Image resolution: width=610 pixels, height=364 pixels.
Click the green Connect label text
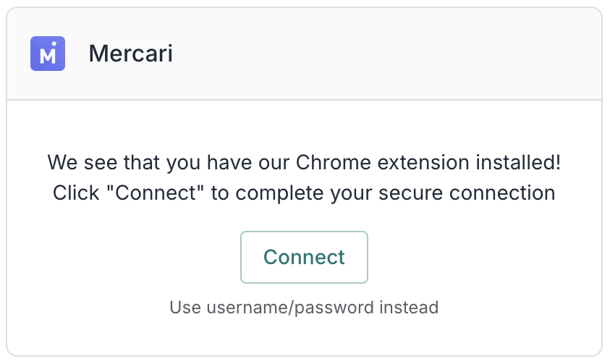point(304,257)
